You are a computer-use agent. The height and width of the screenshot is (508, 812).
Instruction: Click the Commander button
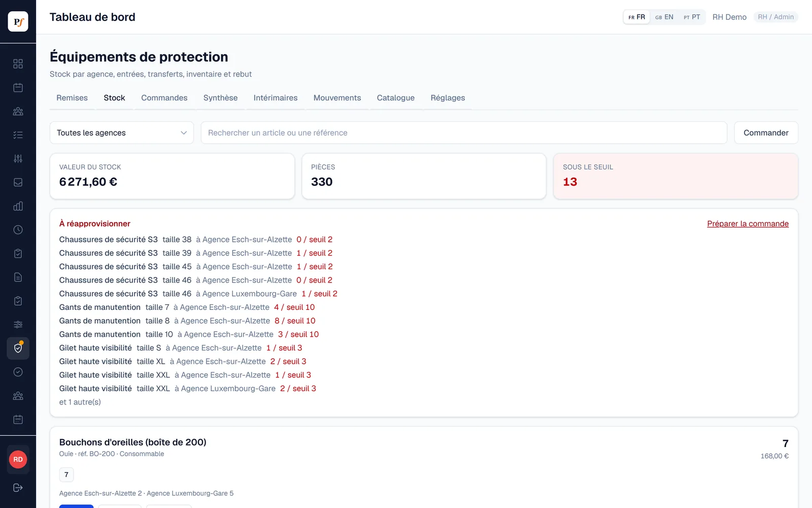click(766, 133)
